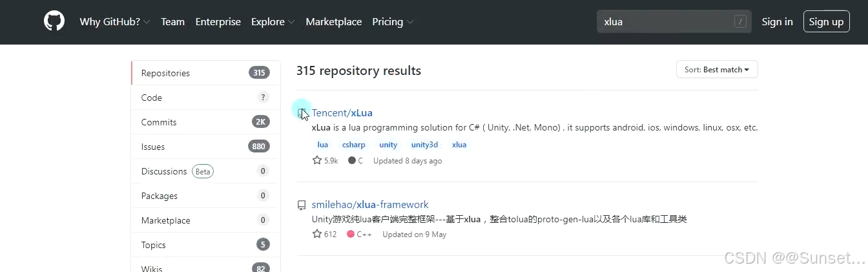Click the repository icon beside smilehao/xlua-framework
The height and width of the screenshot is (272, 868).
[302, 205]
